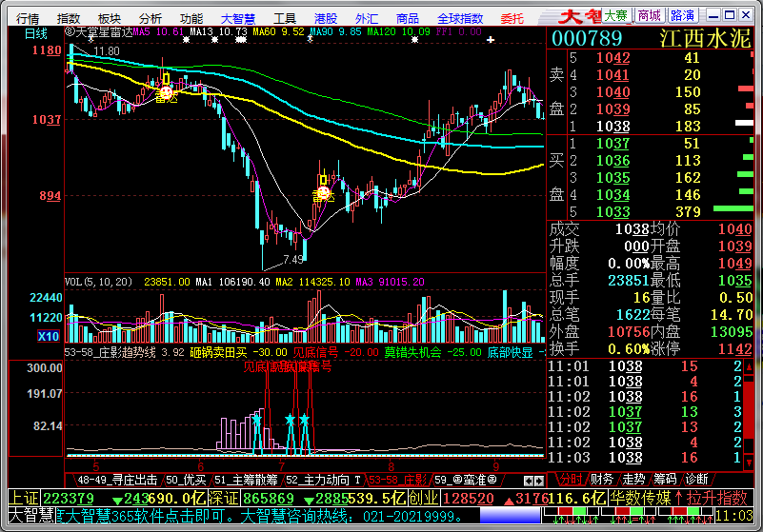Open the 商品 menu
The height and width of the screenshot is (532, 763).
408,18
